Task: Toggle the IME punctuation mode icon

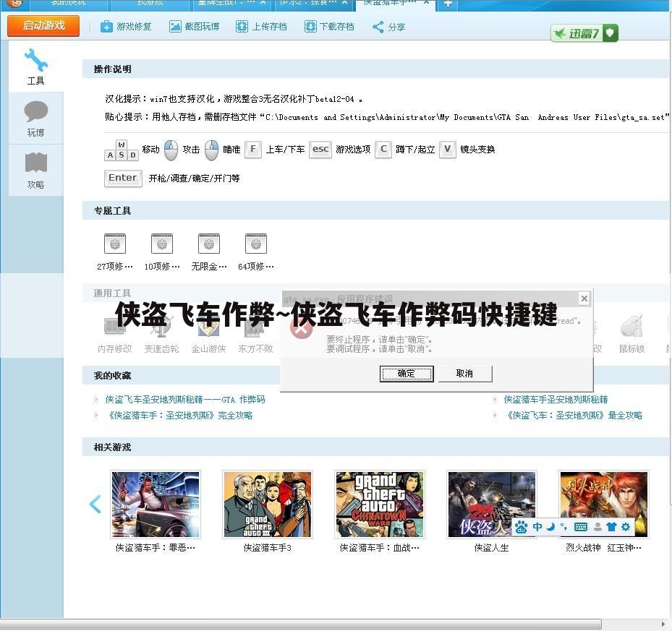Action: (563, 527)
